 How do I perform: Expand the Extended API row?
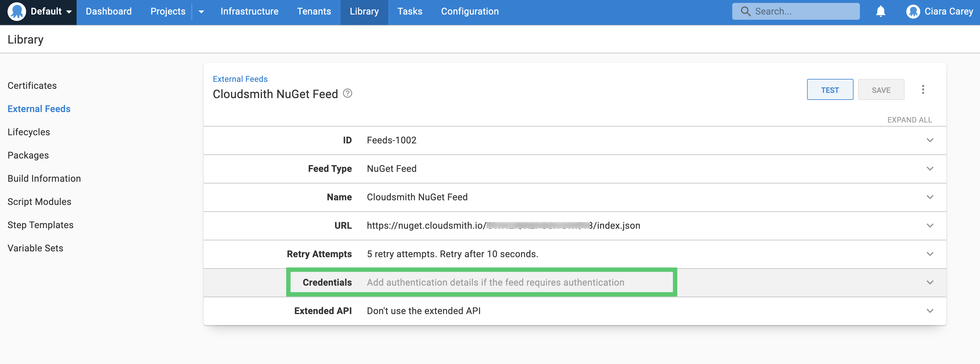(x=931, y=311)
